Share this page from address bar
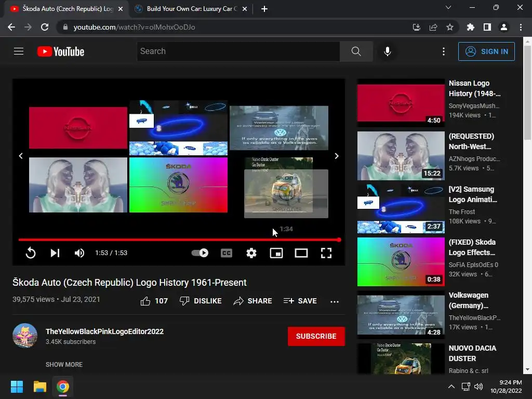The height and width of the screenshot is (399, 532). coord(433,27)
